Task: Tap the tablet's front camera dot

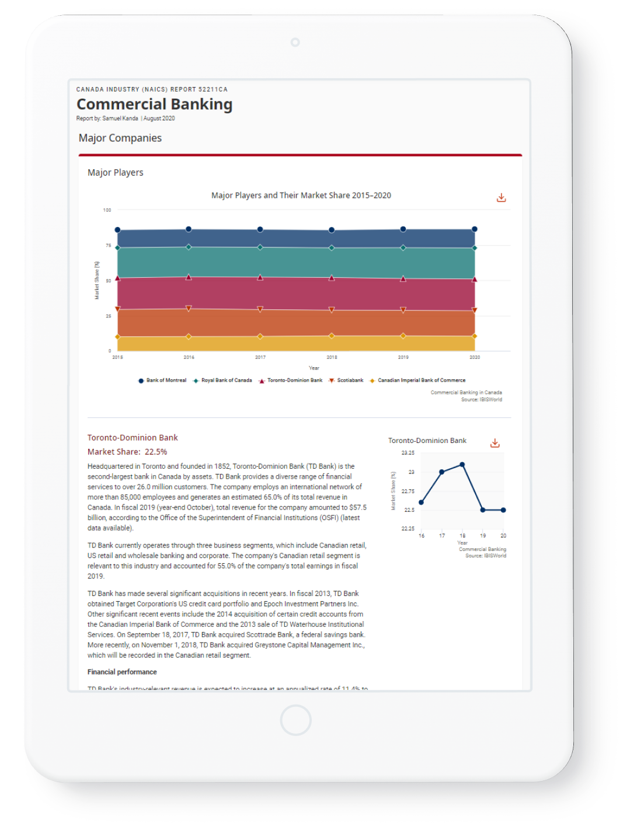Action: pos(295,42)
